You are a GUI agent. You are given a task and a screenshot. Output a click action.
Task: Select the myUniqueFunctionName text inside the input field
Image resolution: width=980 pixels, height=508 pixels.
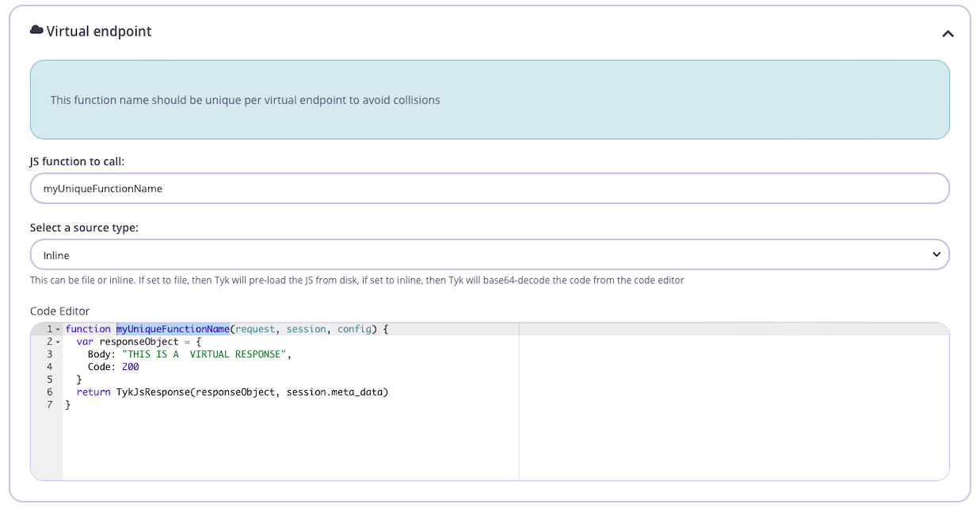[104, 188]
